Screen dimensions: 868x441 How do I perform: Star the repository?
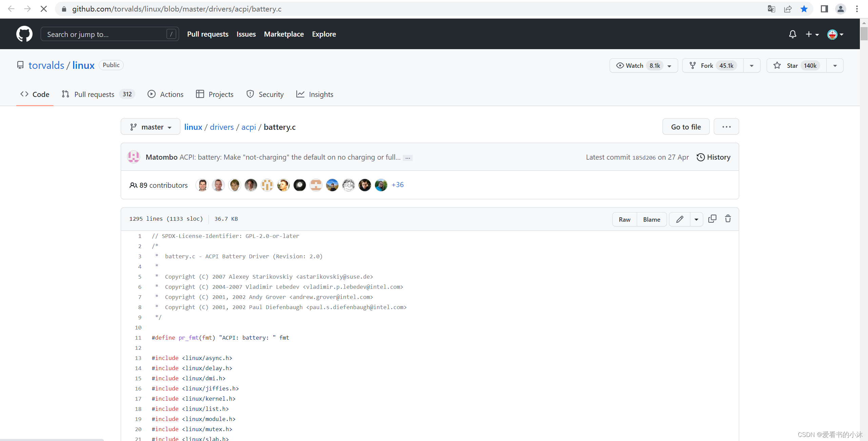(x=796, y=65)
